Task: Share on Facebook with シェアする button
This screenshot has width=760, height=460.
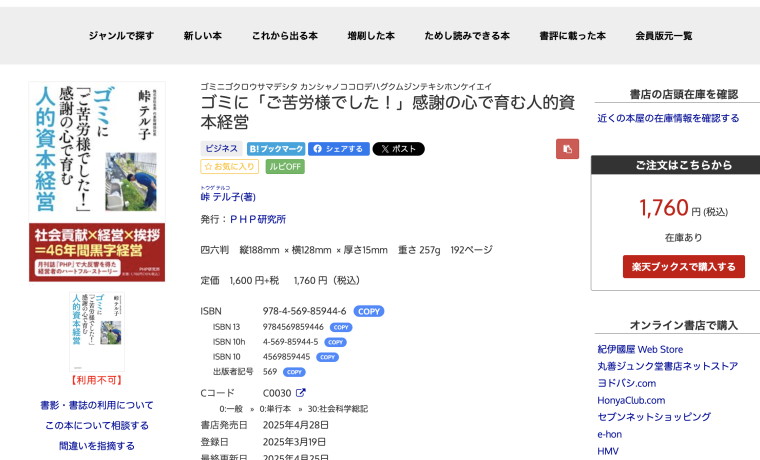Action: 338,149
